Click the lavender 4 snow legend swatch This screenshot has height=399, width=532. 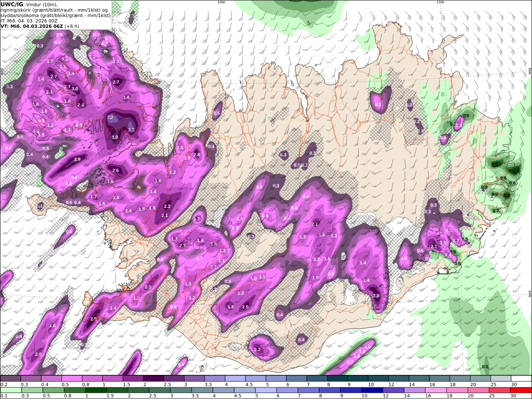coord(234,379)
